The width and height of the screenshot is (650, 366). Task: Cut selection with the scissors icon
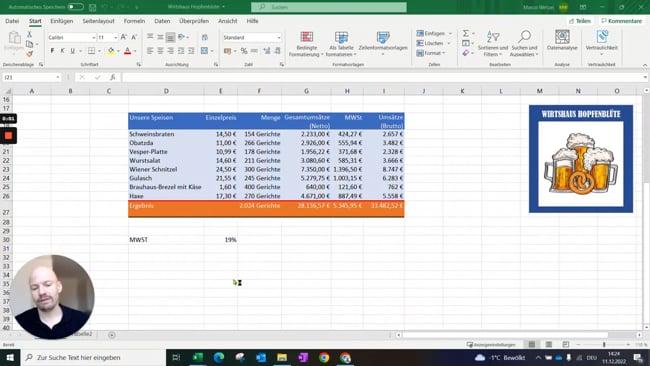pyautogui.click(x=29, y=34)
